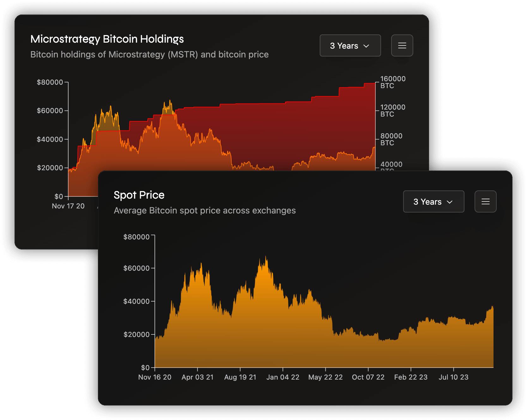Click the $60000 label on Holdings chart
The width and height of the screenshot is (527, 420).
click(50, 111)
